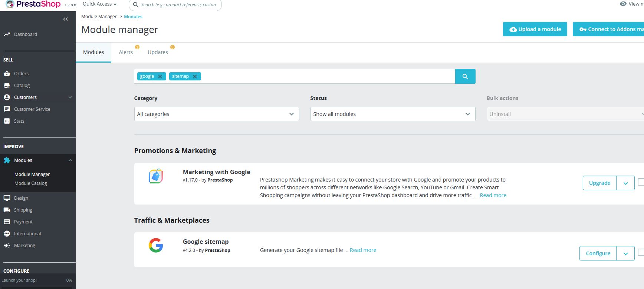Image resolution: width=644 pixels, height=289 pixels.
Task: Click the Modules puzzle icon
Action: tap(7, 160)
